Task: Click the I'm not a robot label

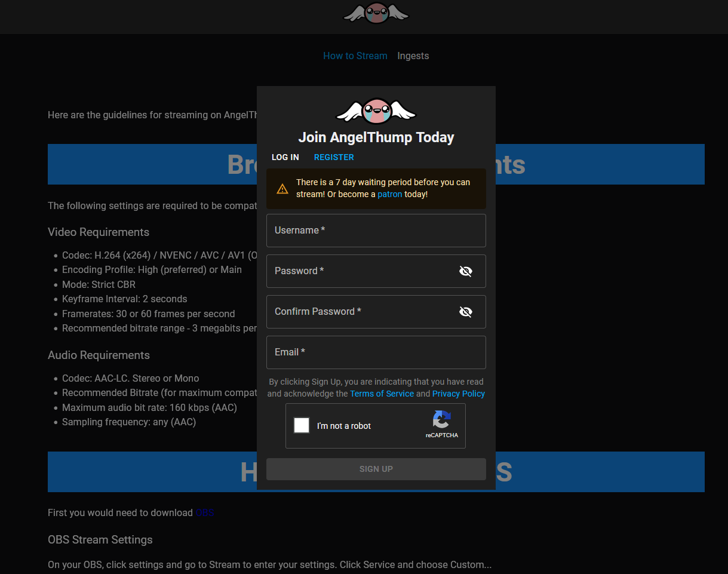Action: coord(344,426)
